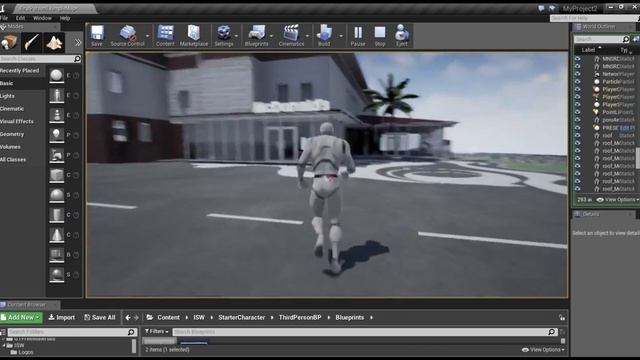
Task: Click the Point Light bulb thumbnail
Action: click(57, 135)
